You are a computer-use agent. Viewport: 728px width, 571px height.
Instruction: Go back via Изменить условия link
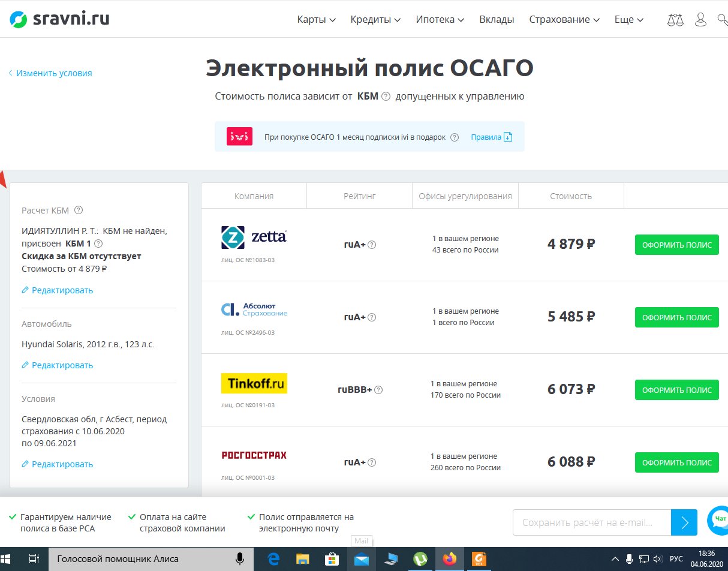(50, 73)
